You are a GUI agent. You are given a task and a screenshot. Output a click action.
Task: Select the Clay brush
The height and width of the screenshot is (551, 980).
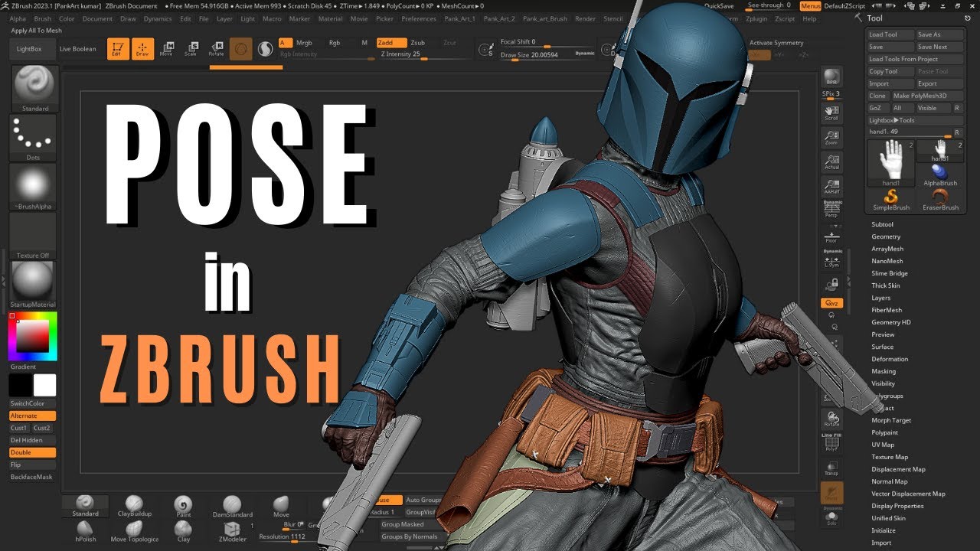click(x=184, y=531)
